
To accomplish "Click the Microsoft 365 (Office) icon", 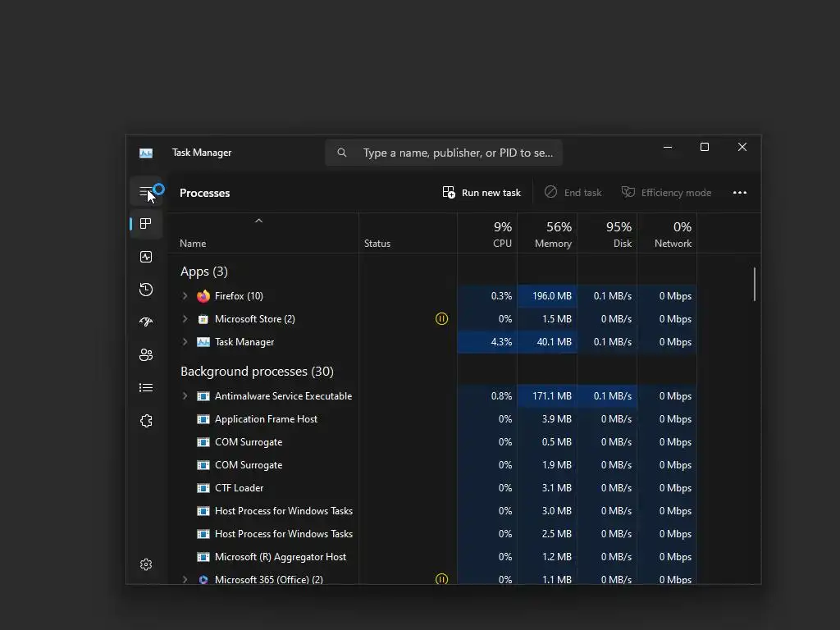I will coord(203,579).
